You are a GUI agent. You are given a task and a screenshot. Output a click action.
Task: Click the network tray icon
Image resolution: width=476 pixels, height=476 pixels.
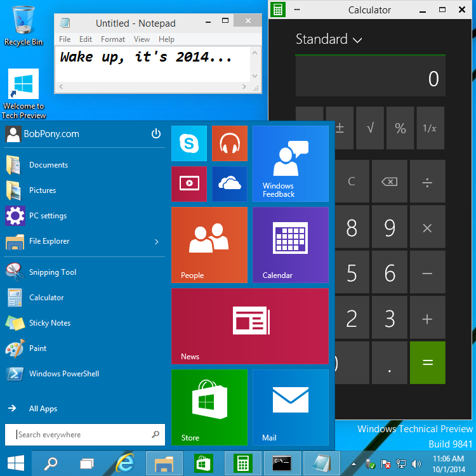pyautogui.click(x=400, y=464)
